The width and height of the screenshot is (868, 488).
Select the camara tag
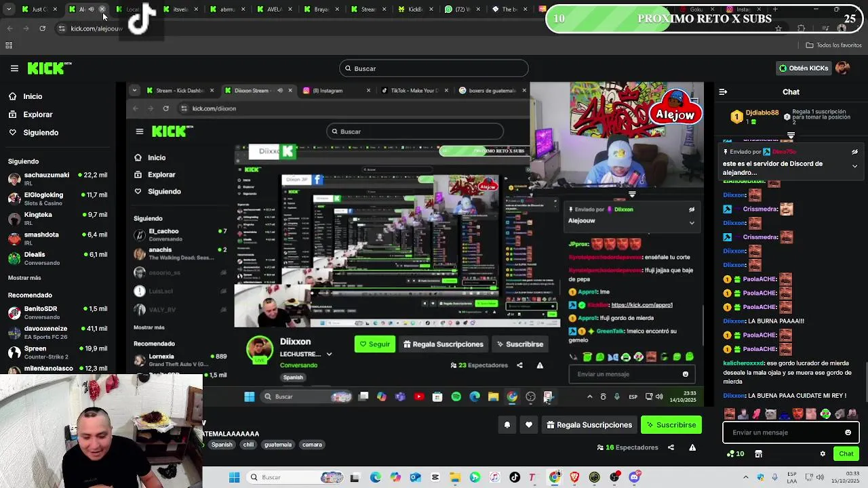click(312, 445)
